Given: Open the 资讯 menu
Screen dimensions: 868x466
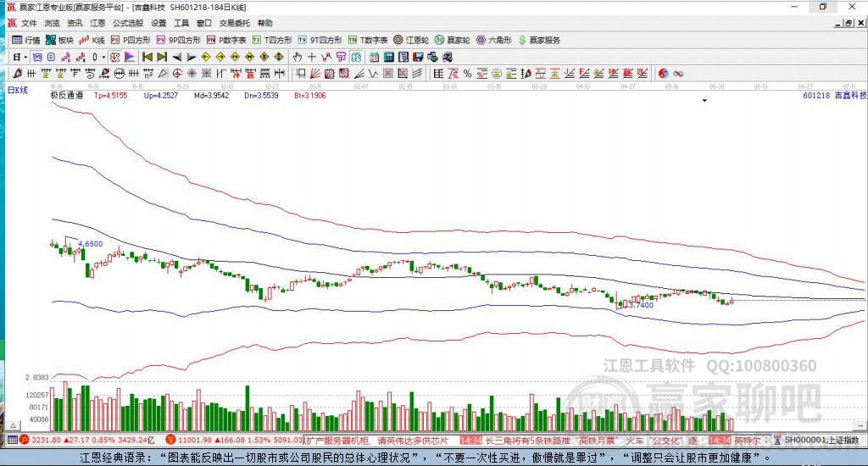Looking at the screenshot, I should point(75,23).
